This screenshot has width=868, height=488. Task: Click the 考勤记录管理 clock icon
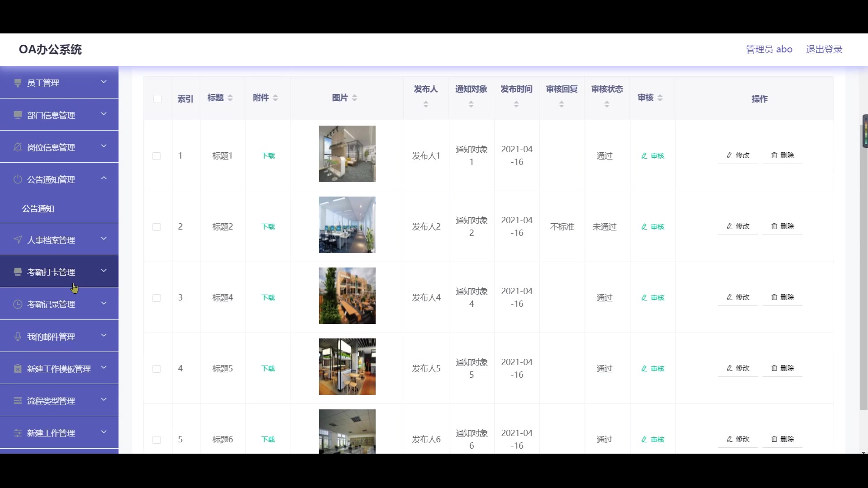(x=18, y=304)
